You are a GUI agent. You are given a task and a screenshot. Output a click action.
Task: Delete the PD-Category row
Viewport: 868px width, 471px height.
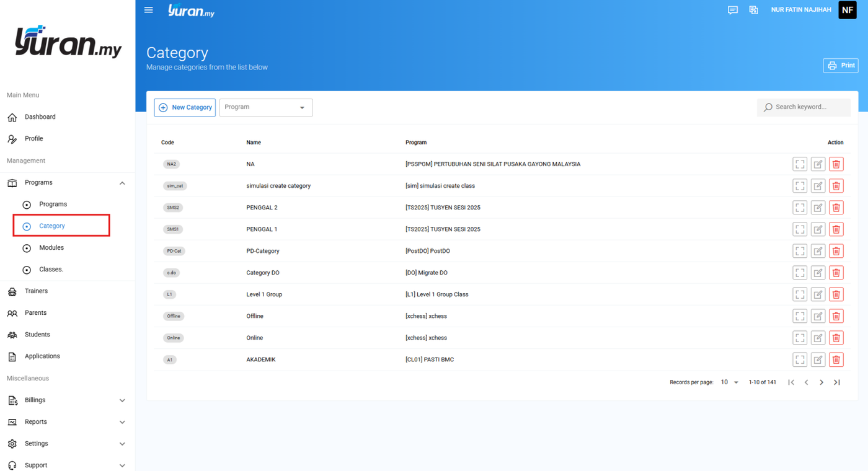836,251
